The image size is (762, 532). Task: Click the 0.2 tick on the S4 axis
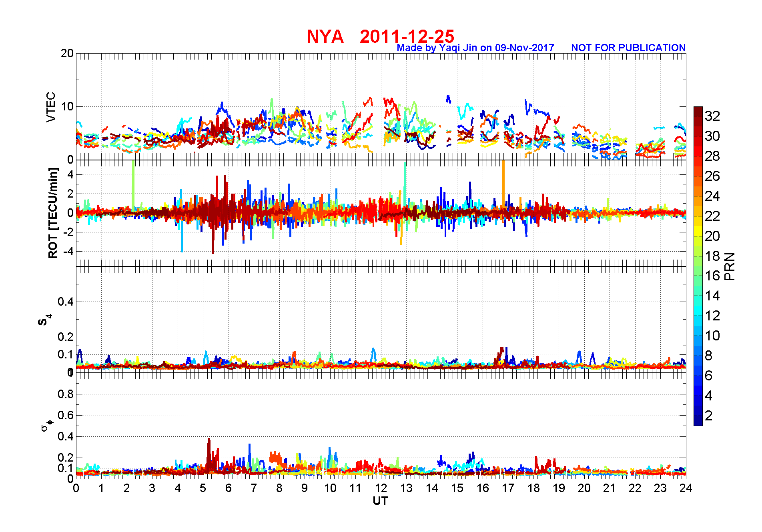(x=66, y=337)
